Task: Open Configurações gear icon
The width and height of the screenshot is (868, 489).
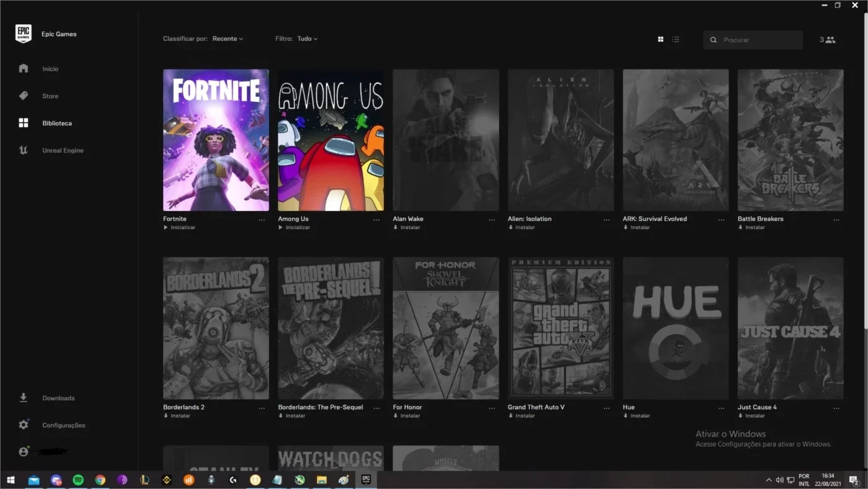Action: (24, 425)
